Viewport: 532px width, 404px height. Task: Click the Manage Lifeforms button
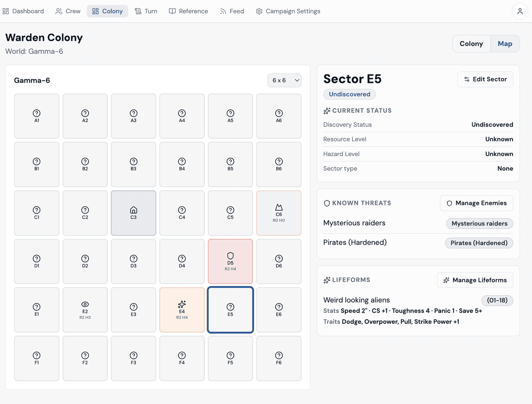point(475,280)
